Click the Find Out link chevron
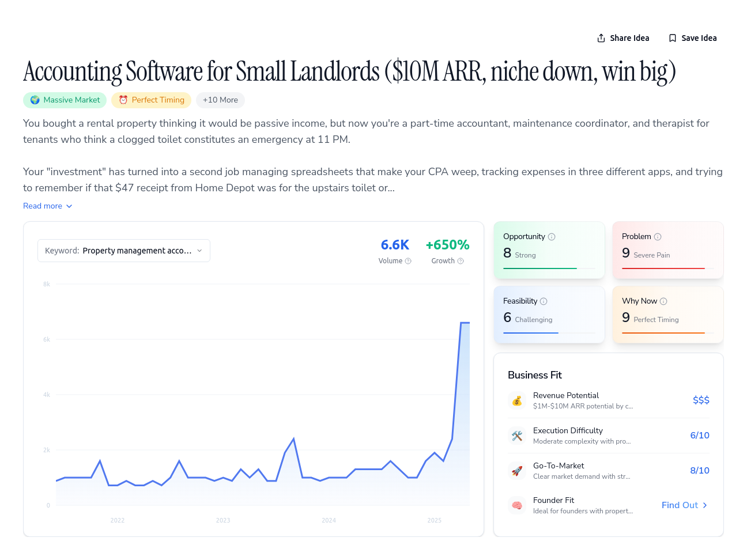Viewport: 747px width, 560px height. click(705, 505)
